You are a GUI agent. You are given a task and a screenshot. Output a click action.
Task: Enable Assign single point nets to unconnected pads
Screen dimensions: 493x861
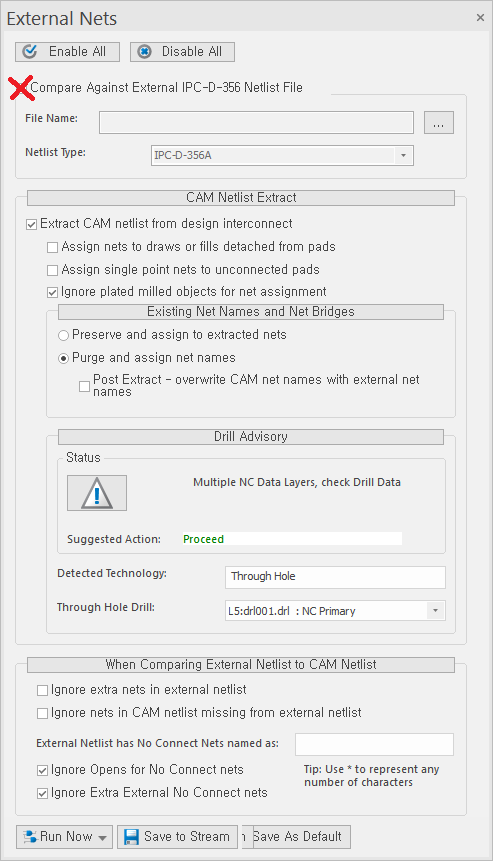[x=52, y=270]
